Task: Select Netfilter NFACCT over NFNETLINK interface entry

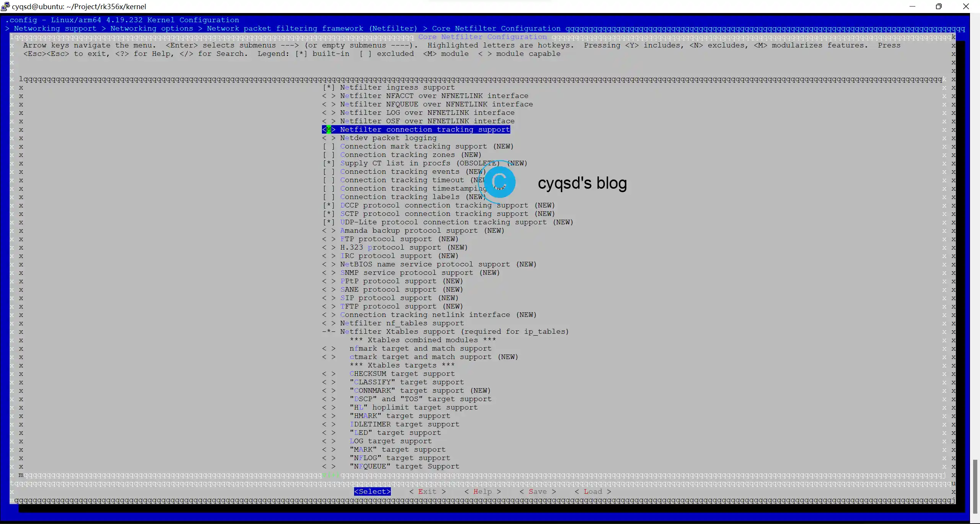Action: point(425,96)
